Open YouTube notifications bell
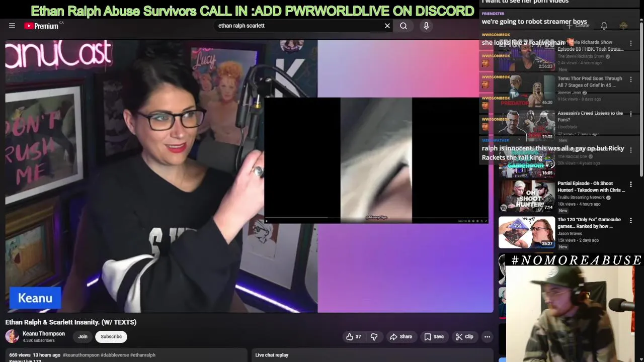The height and width of the screenshot is (362, 644). click(604, 26)
